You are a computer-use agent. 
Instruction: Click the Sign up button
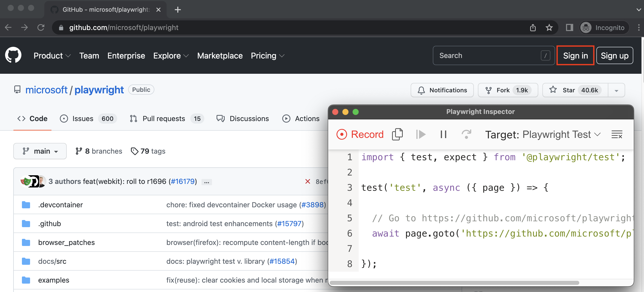[x=614, y=55]
